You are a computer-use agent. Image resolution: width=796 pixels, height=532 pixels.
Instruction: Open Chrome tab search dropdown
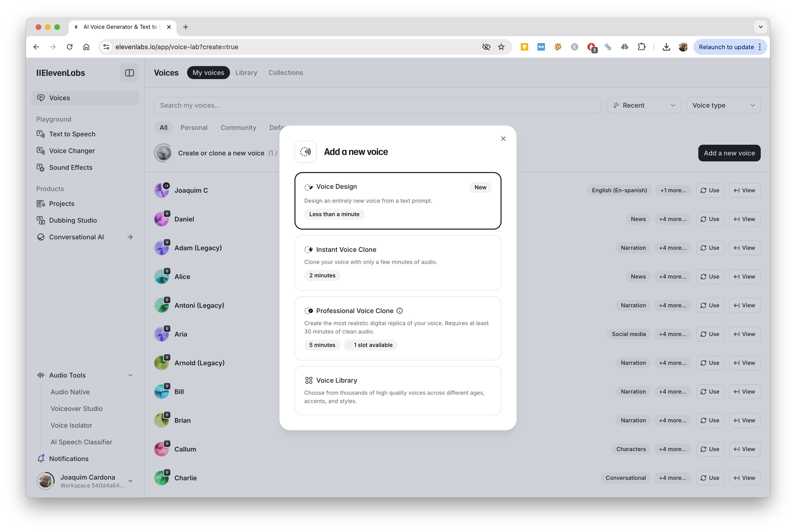pyautogui.click(x=760, y=27)
